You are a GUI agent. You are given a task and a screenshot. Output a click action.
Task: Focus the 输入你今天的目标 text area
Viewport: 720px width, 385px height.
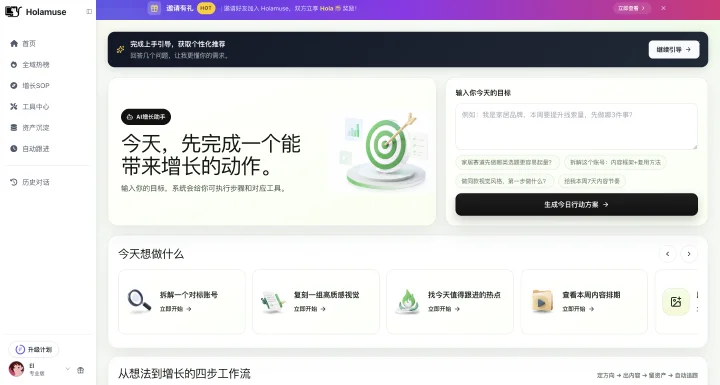(x=576, y=126)
